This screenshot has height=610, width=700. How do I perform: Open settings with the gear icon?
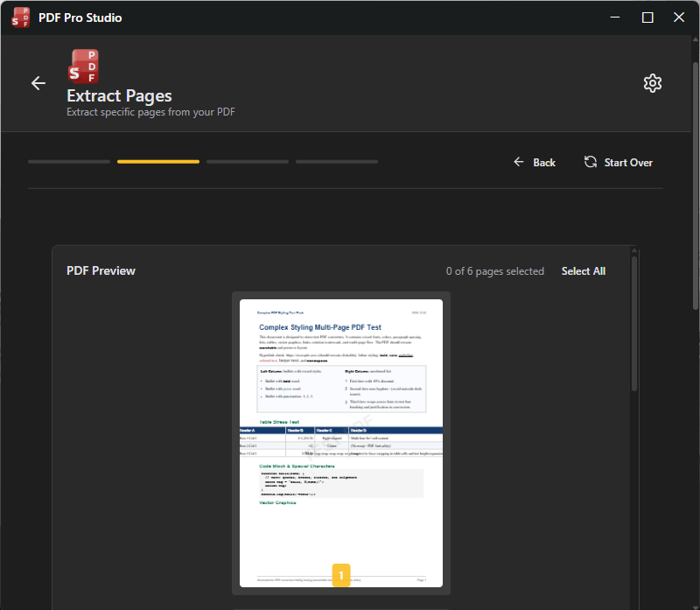[652, 83]
